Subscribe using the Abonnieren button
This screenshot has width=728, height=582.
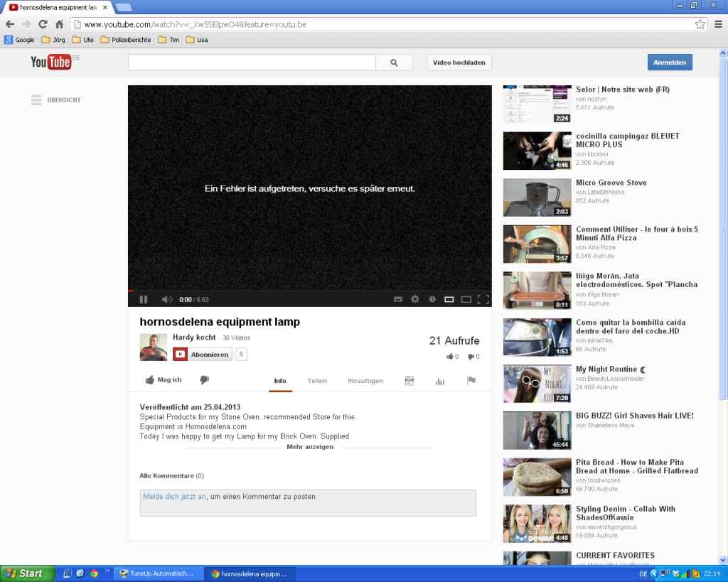point(203,354)
